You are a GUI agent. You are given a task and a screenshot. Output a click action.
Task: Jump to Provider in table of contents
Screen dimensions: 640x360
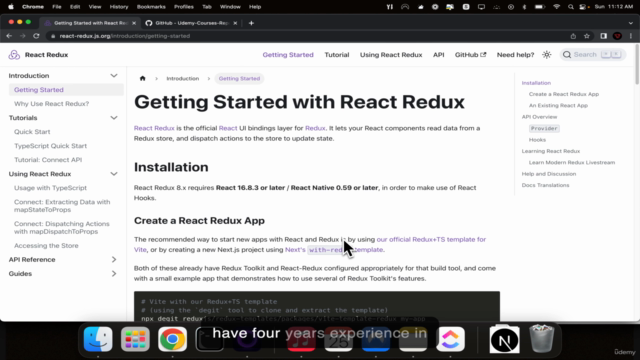point(544,128)
